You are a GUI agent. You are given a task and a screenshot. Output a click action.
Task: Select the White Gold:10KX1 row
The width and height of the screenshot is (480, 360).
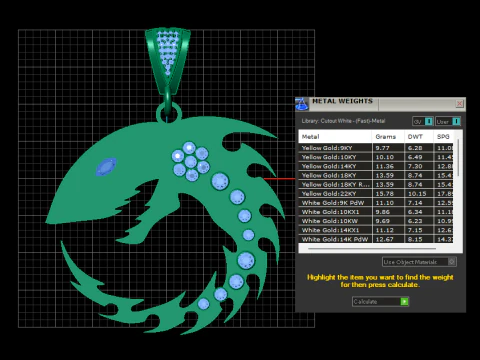[x=376, y=212]
